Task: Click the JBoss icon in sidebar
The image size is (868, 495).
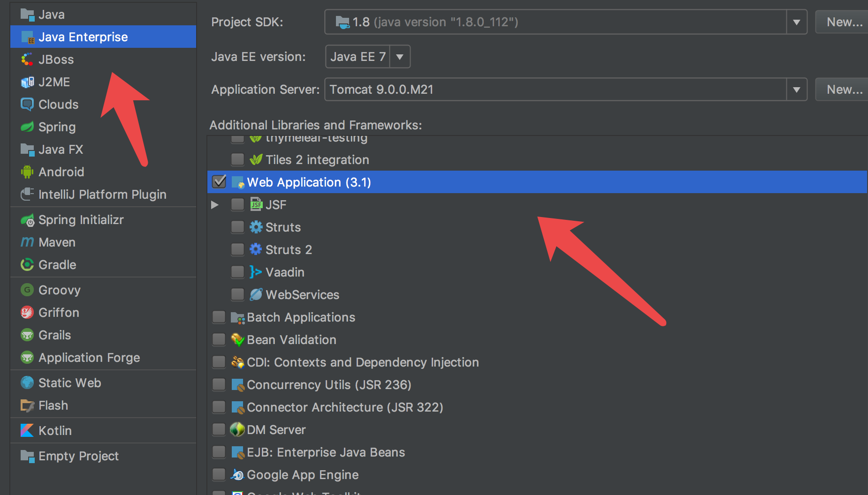Action: (27, 60)
